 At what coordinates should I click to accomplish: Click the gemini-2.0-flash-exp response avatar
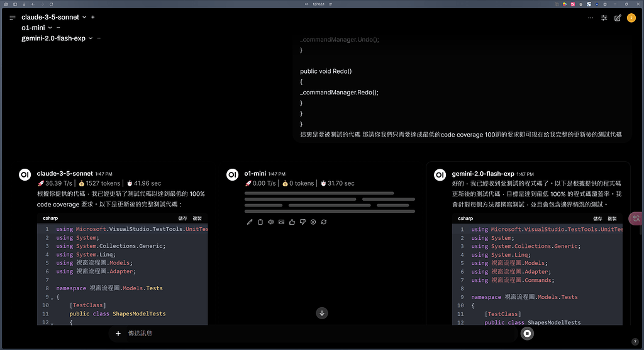click(x=440, y=175)
